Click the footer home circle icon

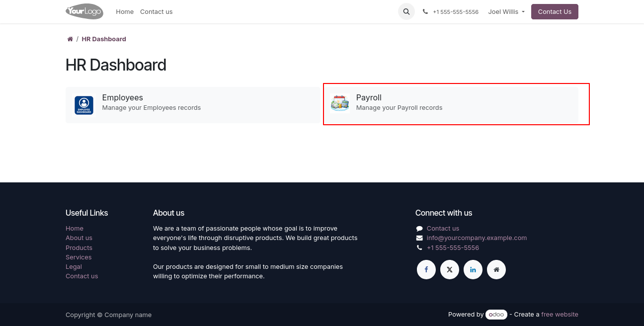(x=496, y=269)
